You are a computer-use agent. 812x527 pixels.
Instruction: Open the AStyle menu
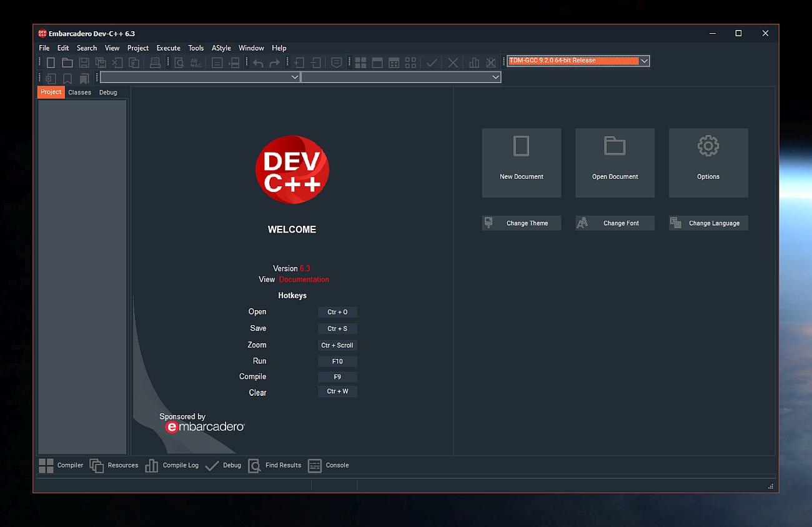(x=221, y=48)
